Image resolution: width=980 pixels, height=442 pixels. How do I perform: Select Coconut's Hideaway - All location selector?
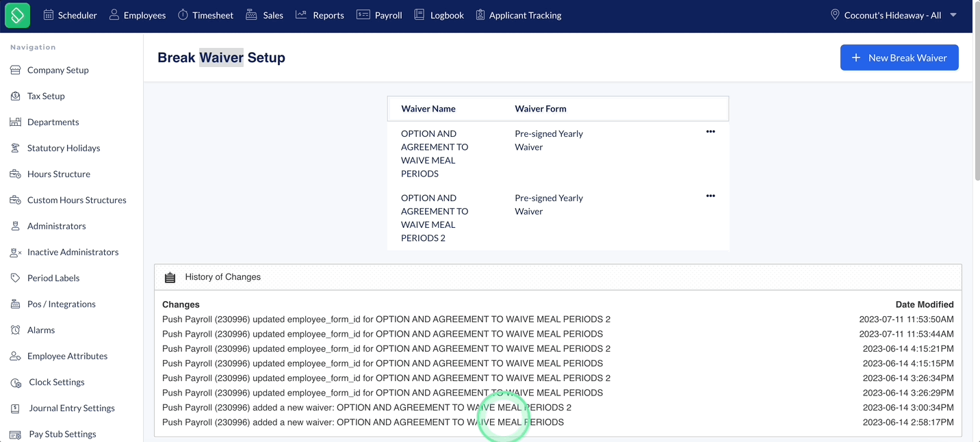[x=894, y=14]
